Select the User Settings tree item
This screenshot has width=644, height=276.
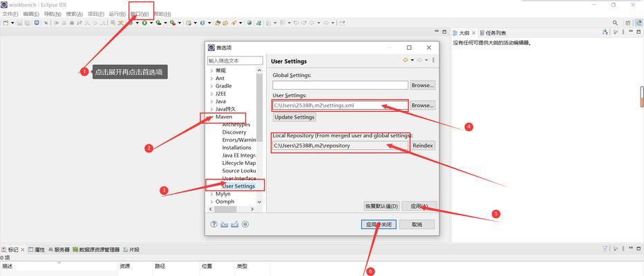238,186
